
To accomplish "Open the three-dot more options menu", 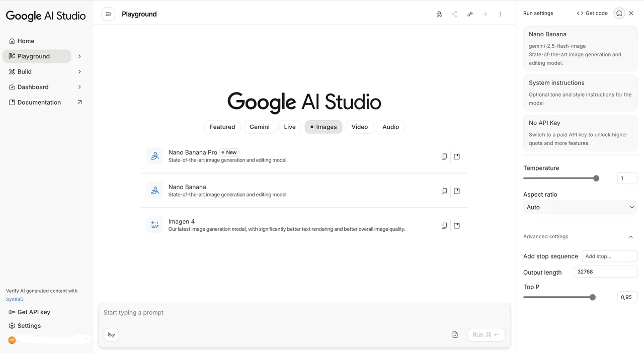I will coord(501,14).
